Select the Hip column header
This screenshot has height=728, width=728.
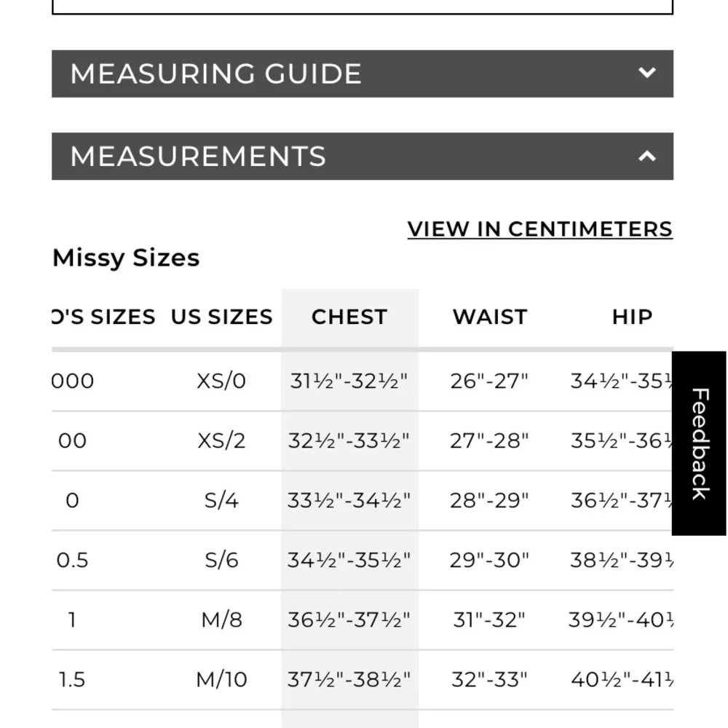coord(632,317)
